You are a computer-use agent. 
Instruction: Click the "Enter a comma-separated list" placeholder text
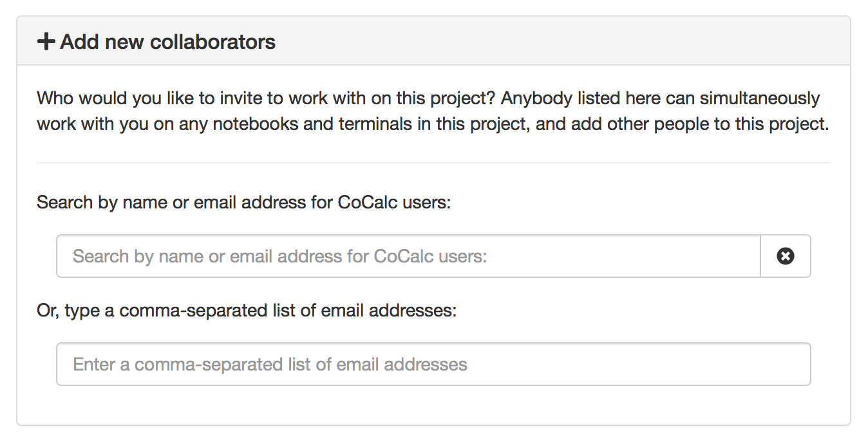pos(196,364)
